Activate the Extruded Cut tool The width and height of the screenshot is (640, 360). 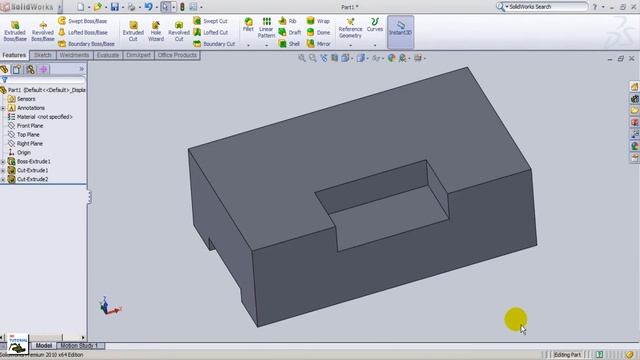pyautogui.click(x=133, y=31)
